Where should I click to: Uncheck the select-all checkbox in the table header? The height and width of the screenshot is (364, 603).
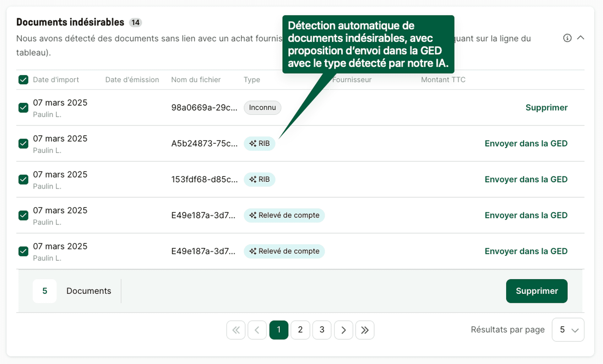23,80
